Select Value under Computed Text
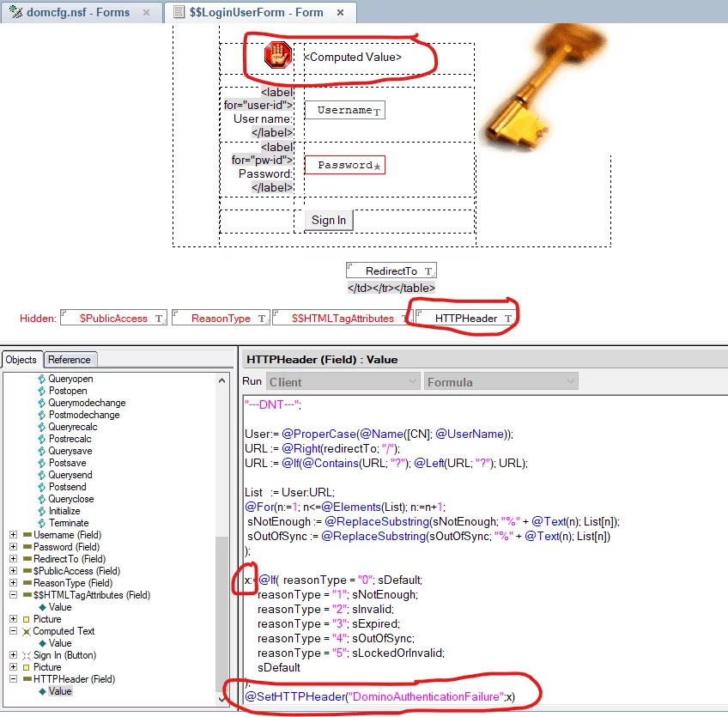This screenshot has width=728, height=717. coord(60,643)
